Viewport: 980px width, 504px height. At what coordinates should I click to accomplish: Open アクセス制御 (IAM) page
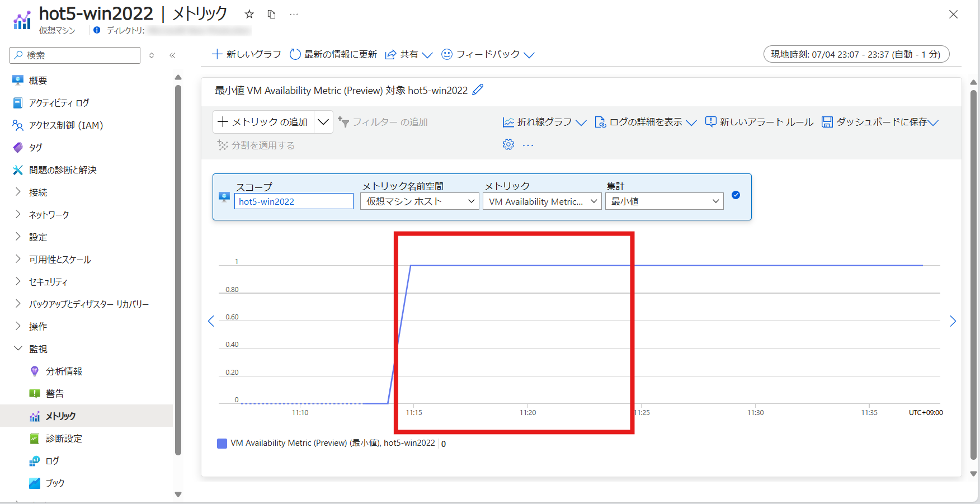(x=66, y=125)
